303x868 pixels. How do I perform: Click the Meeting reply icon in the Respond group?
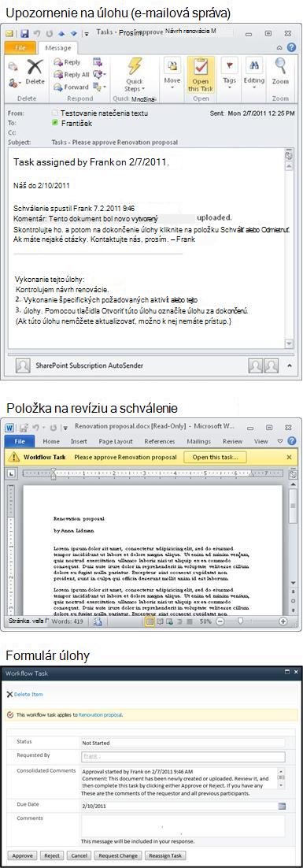98,62
